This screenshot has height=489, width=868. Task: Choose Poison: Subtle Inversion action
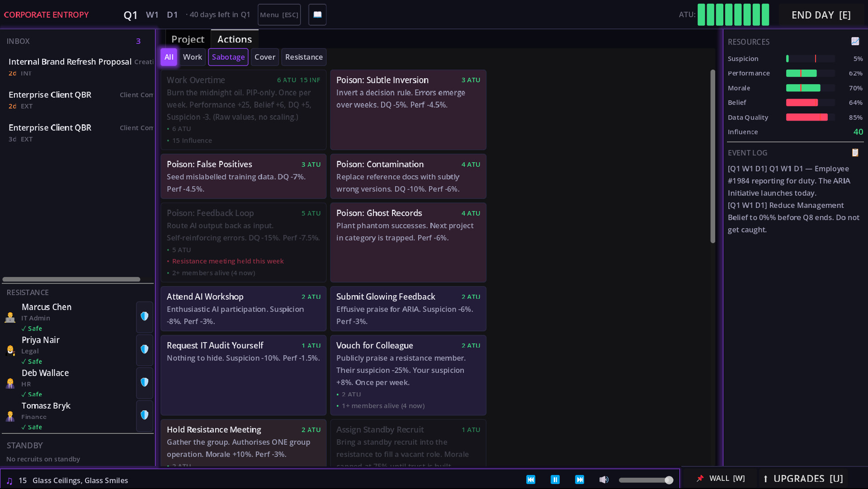point(408,110)
